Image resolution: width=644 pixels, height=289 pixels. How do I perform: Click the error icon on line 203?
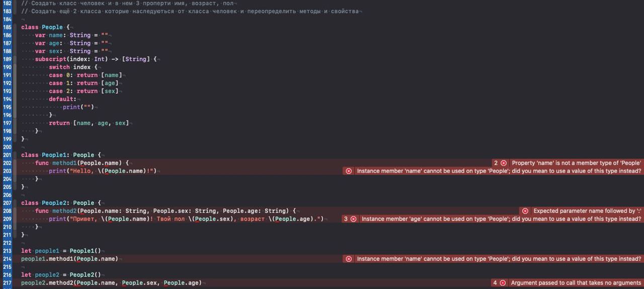coord(349,171)
